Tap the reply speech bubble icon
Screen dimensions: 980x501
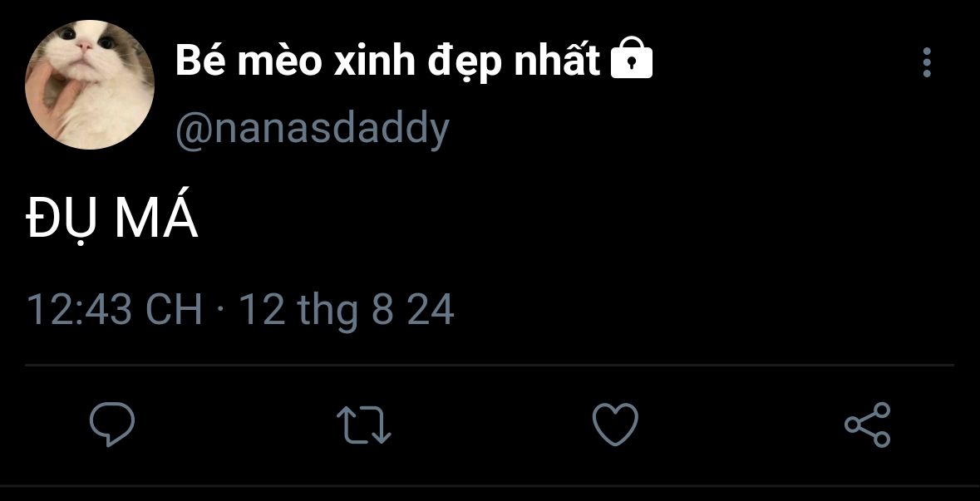[x=112, y=425]
